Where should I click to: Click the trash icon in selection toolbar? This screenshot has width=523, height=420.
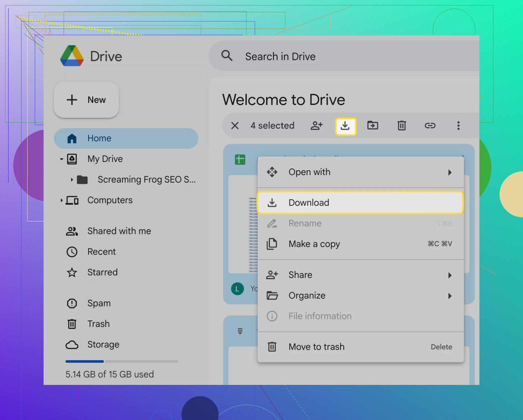[401, 126]
